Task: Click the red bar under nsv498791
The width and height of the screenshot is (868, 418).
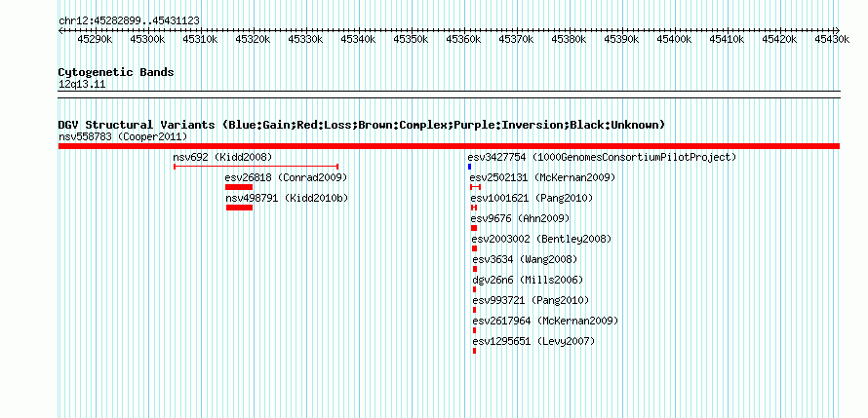Action: tap(240, 208)
